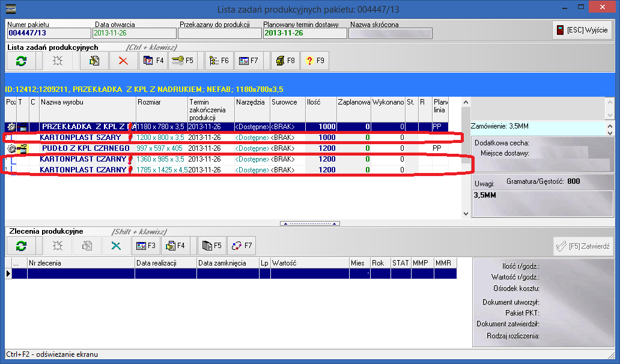Click the F5 key icon button in the upper toolbar
The height and width of the screenshot is (364, 620).
182,60
